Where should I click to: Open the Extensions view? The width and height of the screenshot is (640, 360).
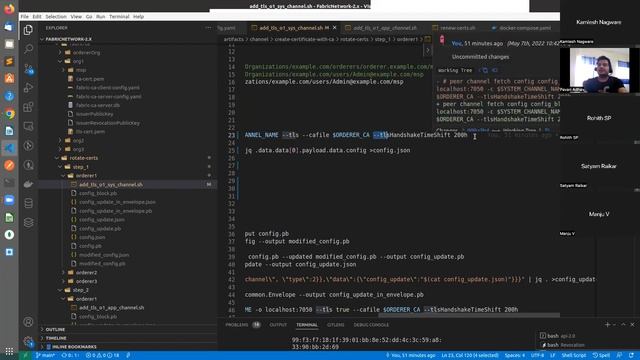[28, 107]
